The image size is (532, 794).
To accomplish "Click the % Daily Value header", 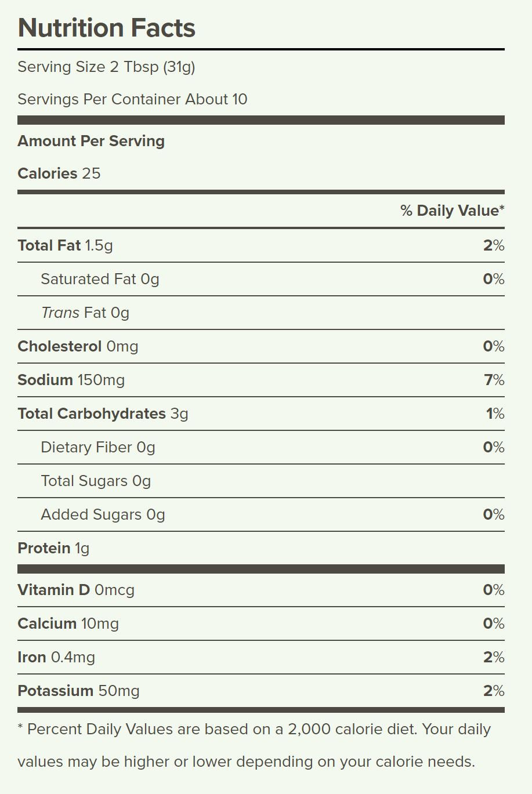I will point(453,211).
